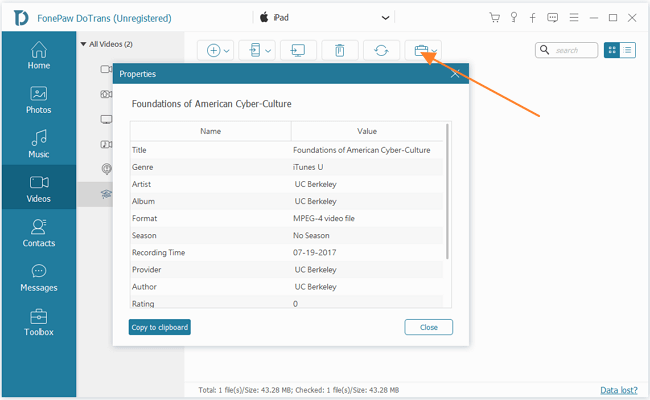Open the feedback chat icon
650x400 pixels.
click(x=553, y=17)
